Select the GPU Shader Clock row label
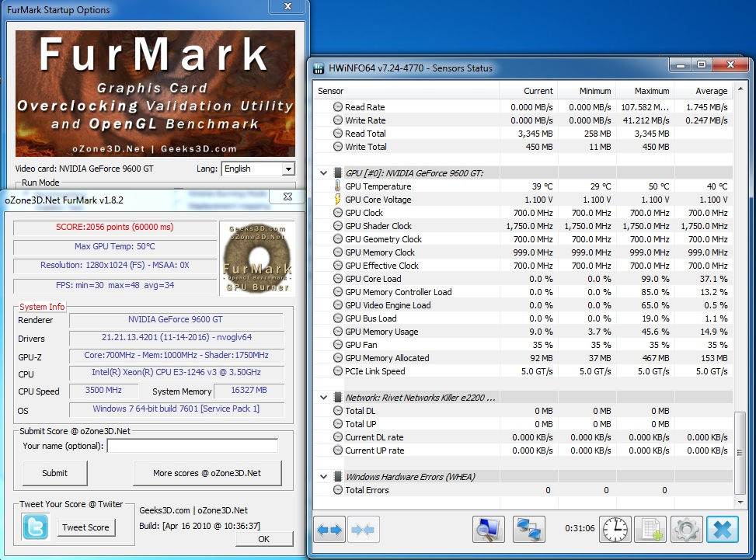 [378, 225]
